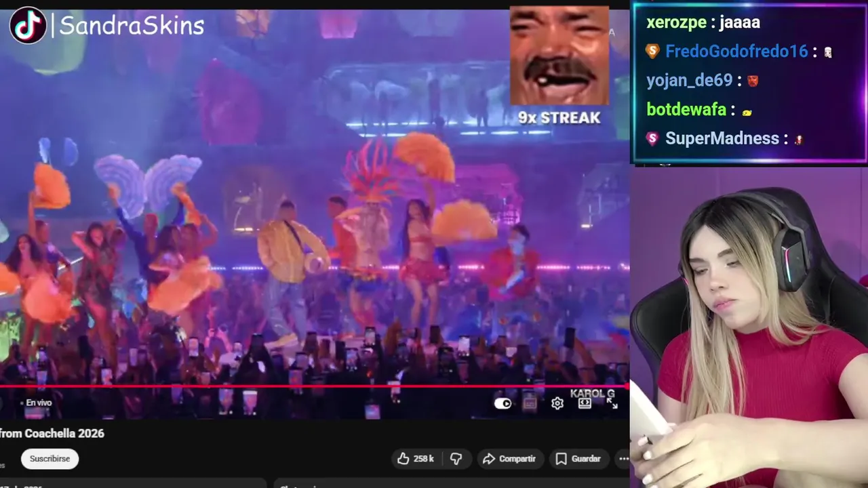
Task: Open the player settings gear
Action: tap(557, 403)
